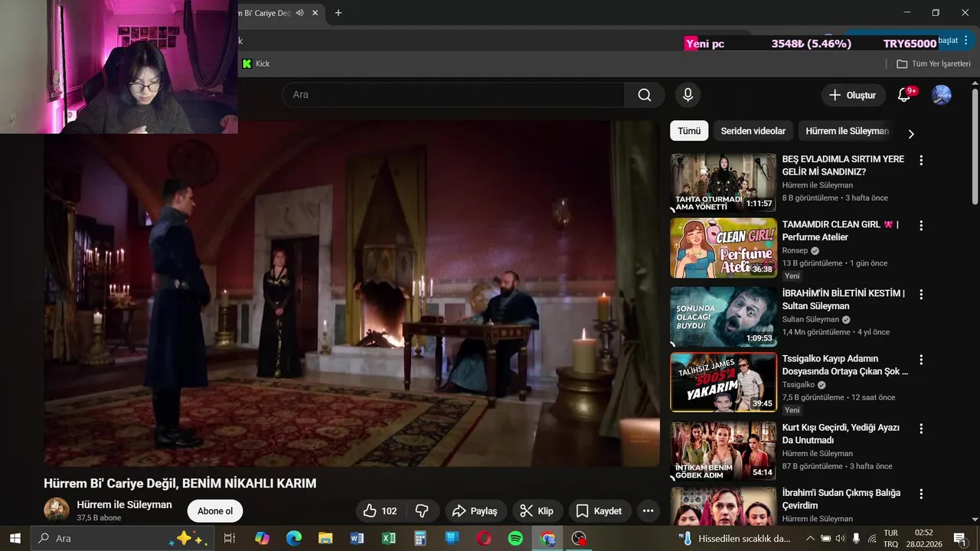Screen dimensions: 980x551
Task: Open Microsoft Edge from the taskbar
Action: (294, 538)
